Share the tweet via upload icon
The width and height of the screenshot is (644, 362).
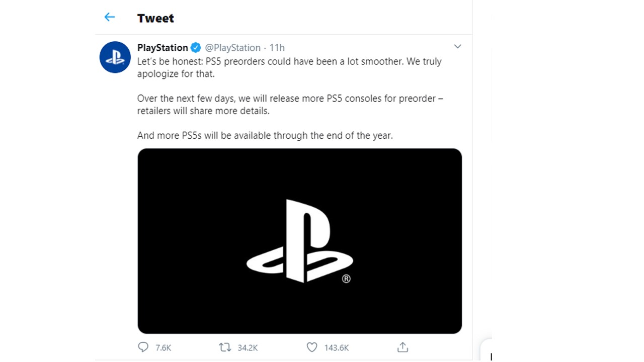(x=403, y=347)
